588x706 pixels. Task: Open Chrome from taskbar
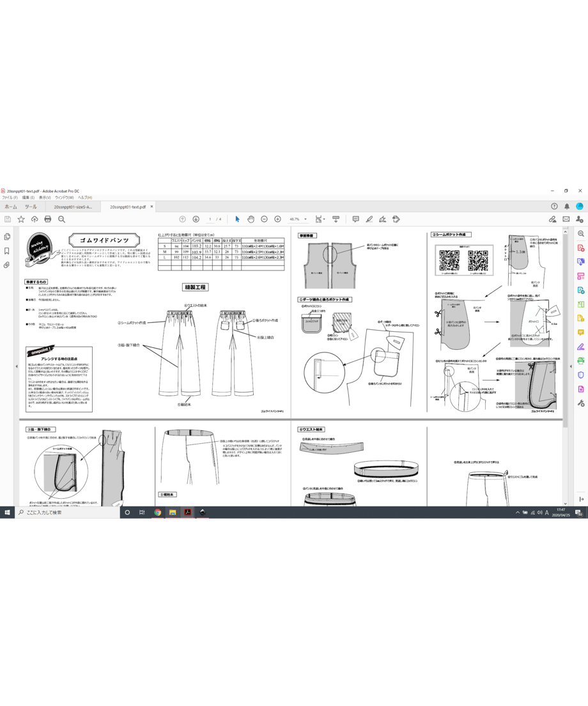coord(157,512)
